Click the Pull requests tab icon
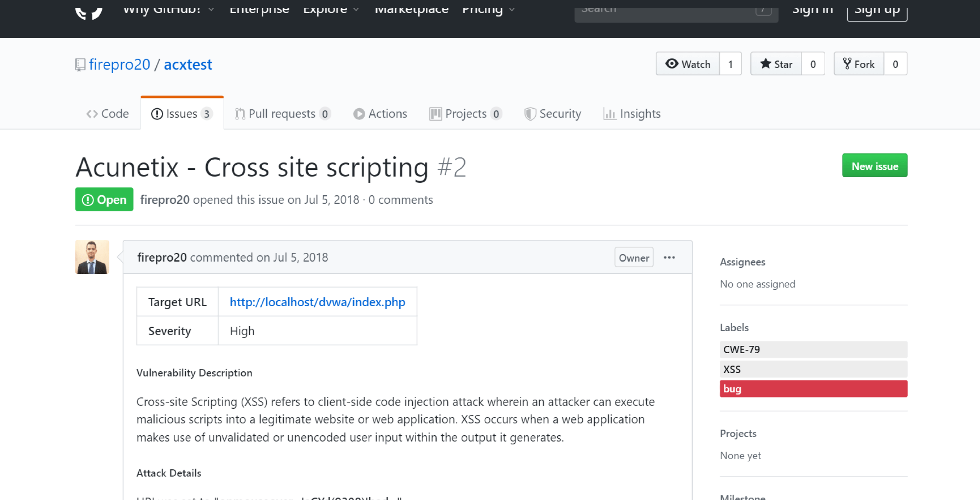Image resolution: width=980 pixels, height=500 pixels. 240,114
